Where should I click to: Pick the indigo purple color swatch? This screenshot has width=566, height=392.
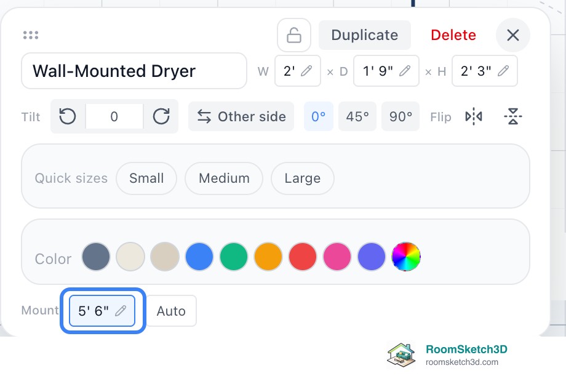click(x=372, y=257)
